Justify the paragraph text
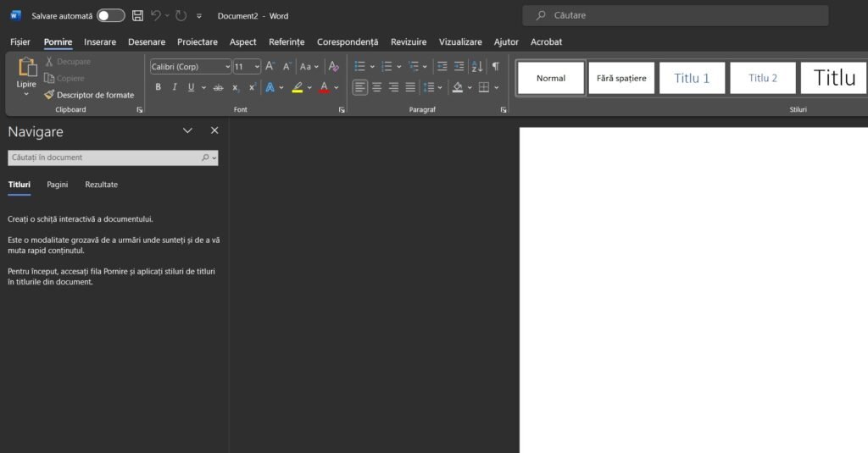This screenshot has height=453, width=868. (x=410, y=87)
